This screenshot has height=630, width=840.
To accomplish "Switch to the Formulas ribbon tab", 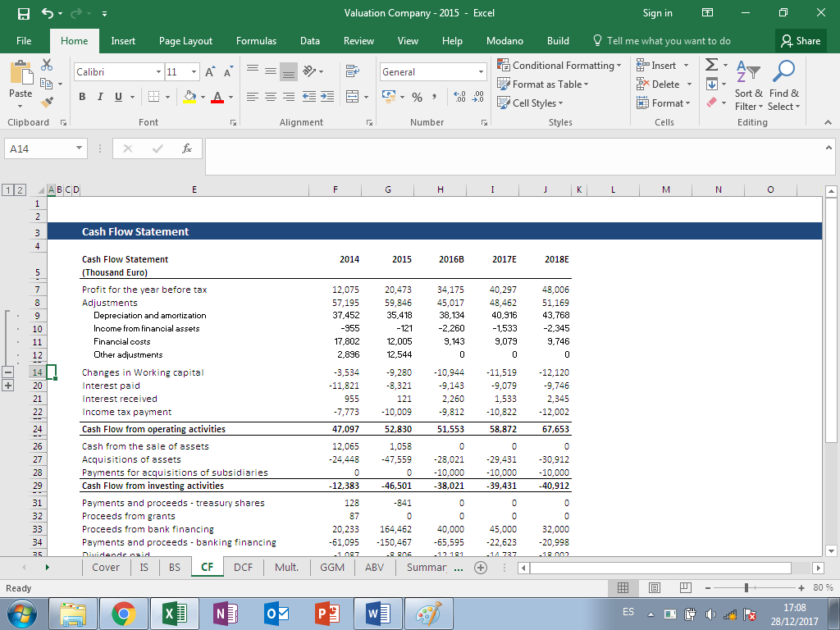I will pos(256,40).
